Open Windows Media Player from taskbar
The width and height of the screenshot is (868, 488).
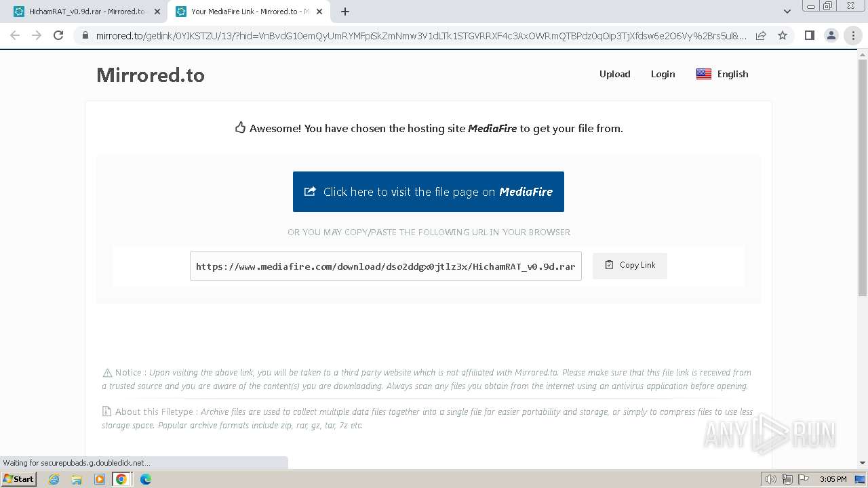99,479
